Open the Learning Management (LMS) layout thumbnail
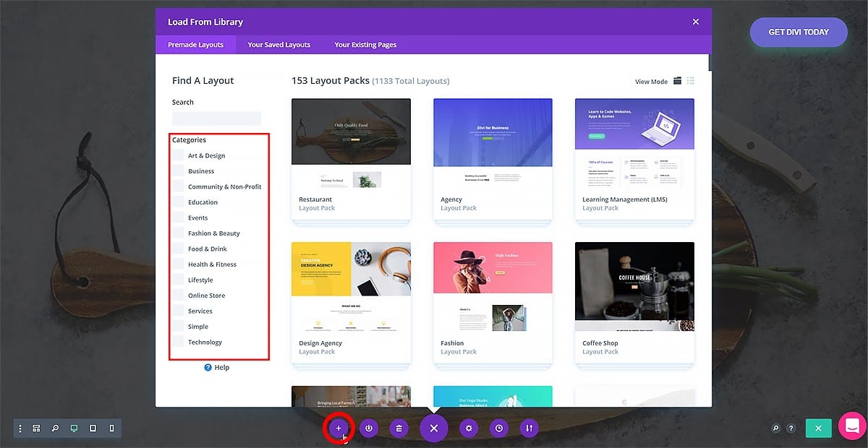868x448 pixels. coord(634,145)
